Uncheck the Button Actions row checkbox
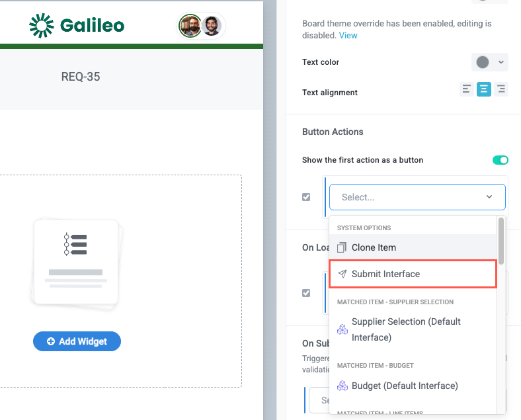521x420 pixels. (x=306, y=197)
